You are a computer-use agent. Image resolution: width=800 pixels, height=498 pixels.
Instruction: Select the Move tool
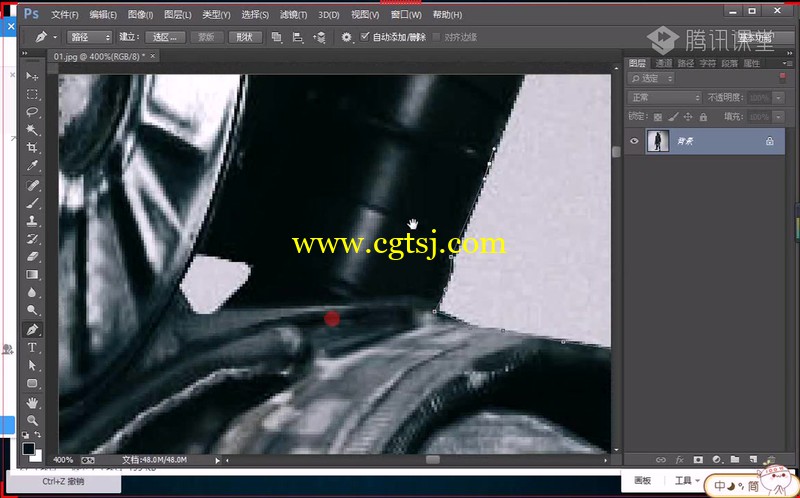click(x=32, y=77)
